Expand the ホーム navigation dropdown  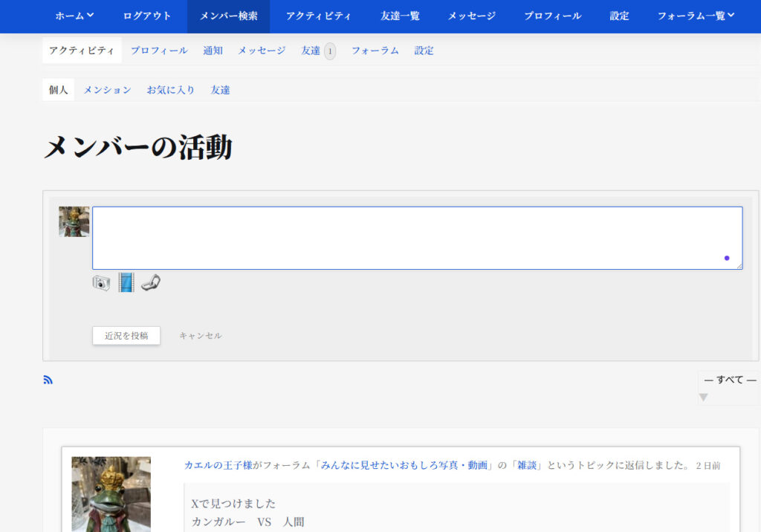[x=73, y=15]
